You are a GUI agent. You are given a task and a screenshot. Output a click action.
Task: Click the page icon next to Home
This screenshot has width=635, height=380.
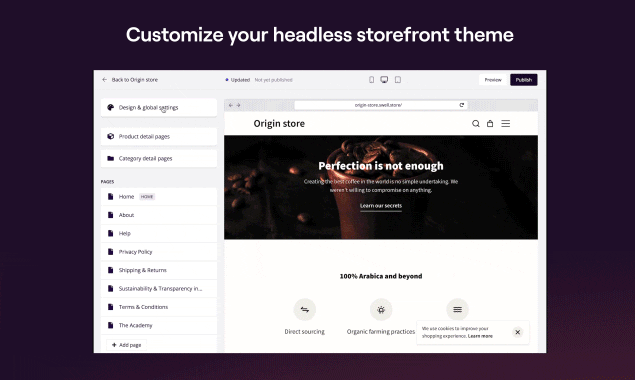(x=110, y=196)
